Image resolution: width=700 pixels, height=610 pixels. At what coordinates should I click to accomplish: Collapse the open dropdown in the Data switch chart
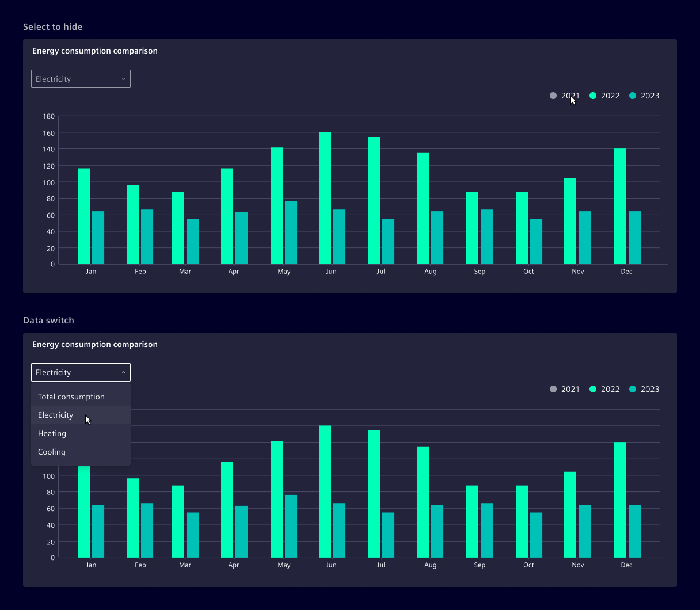coord(81,372)
